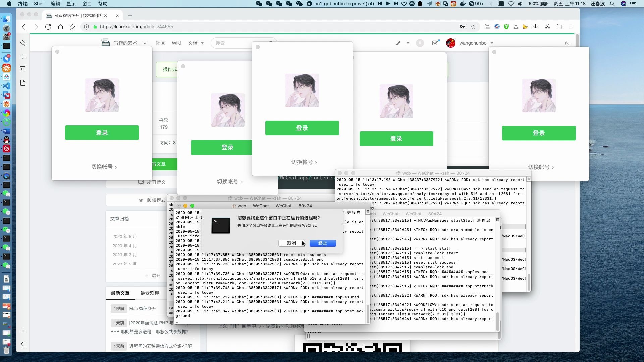Click 切换帐号 in the leftmost WeChat window
The height and width of the screenshot is (362, 644).
click(104, 167)
